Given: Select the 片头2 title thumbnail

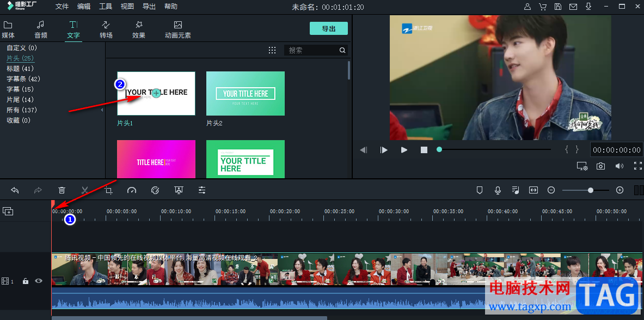Looking at the screenshot, I should (x=245, y=93).
